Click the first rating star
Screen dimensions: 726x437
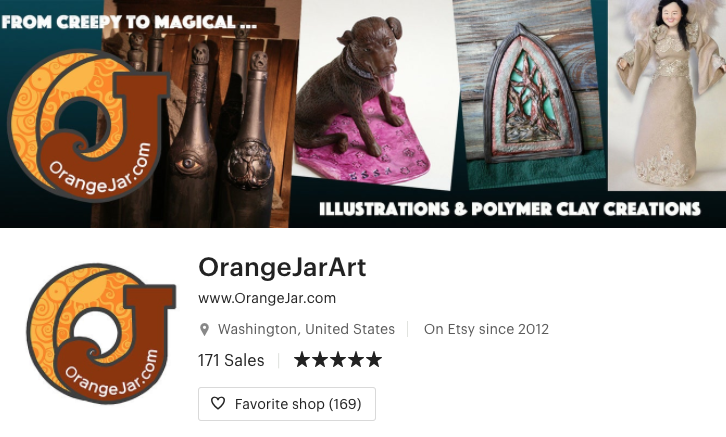[x=301, y=360]
